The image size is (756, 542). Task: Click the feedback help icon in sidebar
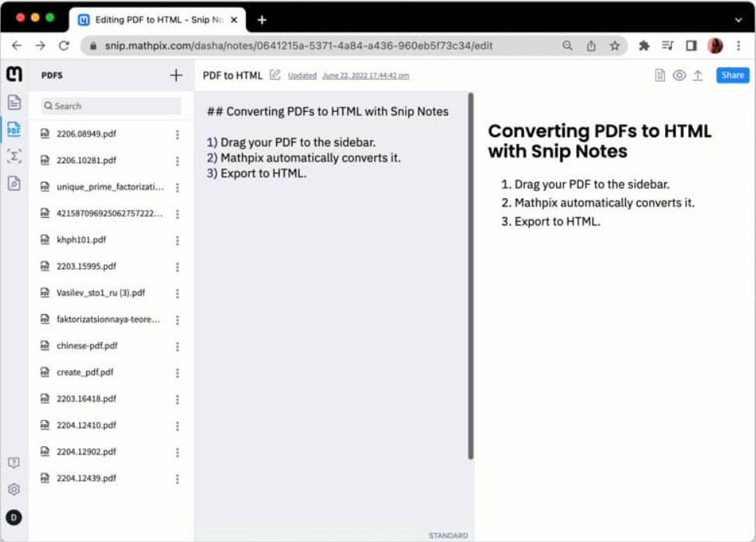coord(14,463)
